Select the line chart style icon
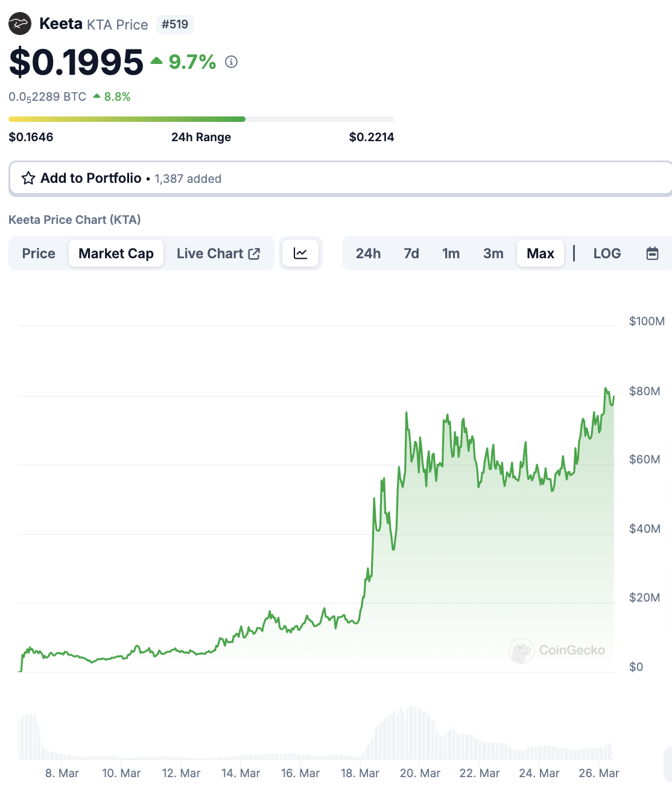 300,253
